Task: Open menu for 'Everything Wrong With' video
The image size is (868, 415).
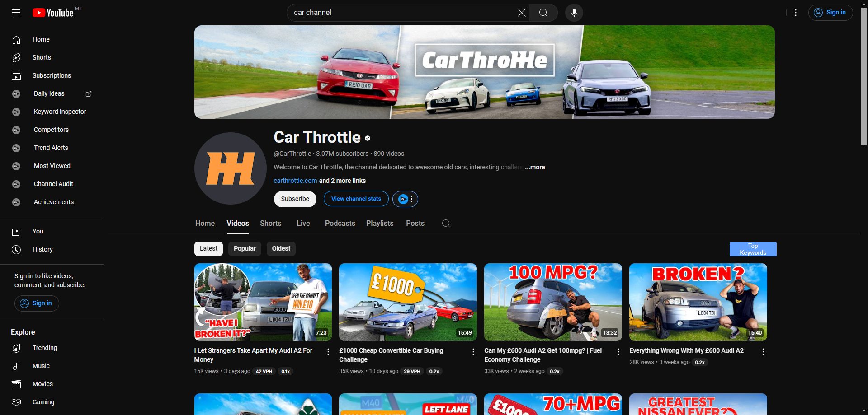Action: tap(764, 352)
